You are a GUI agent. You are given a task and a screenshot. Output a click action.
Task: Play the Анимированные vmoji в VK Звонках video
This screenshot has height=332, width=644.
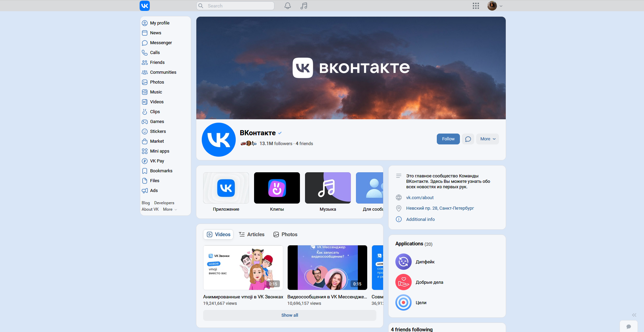coord(243,268)
